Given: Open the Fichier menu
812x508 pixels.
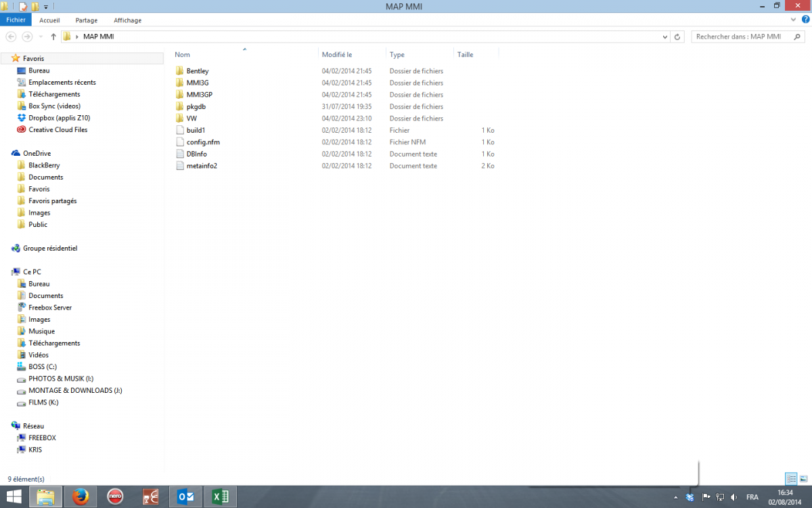Looking at the screenshot, I should [16, 20].
